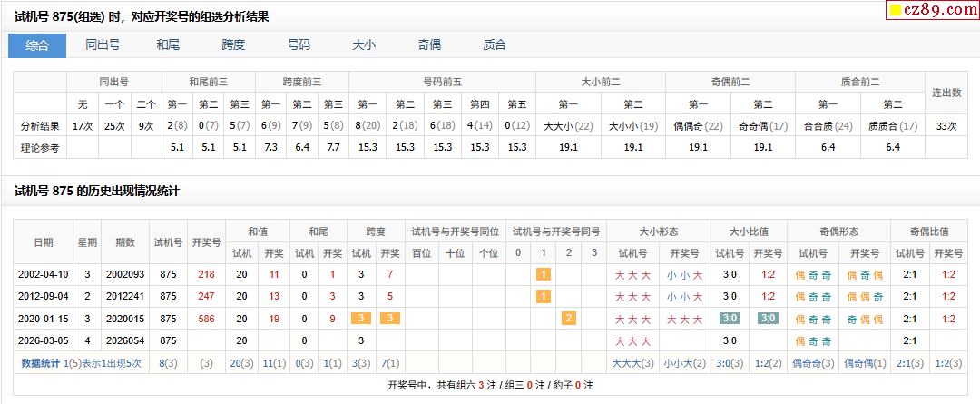This screenshot has height=404, width=980.
Task: Click the orange 2 badge in the 2020015 row
Action: pyautogui.click(x=569, y=319)
